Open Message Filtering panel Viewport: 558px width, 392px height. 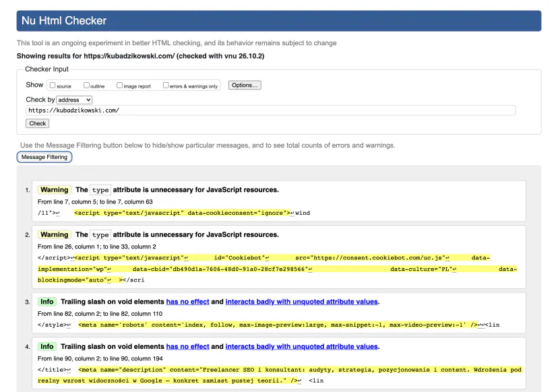[44, 157]
